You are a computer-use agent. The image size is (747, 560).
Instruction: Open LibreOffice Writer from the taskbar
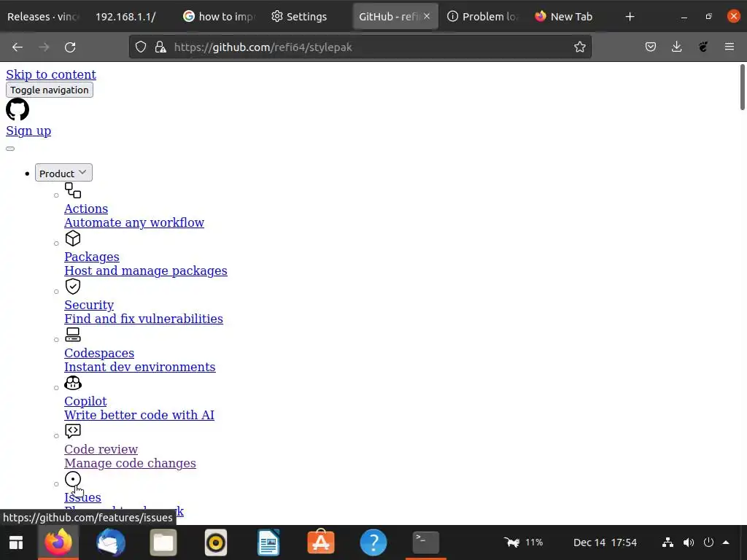click(268, 542)
